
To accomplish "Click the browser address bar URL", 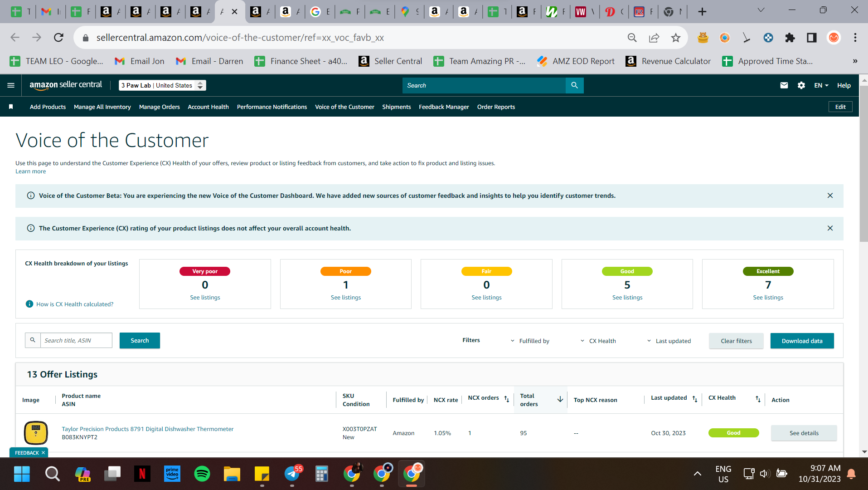I will click(x=240, y=38).
